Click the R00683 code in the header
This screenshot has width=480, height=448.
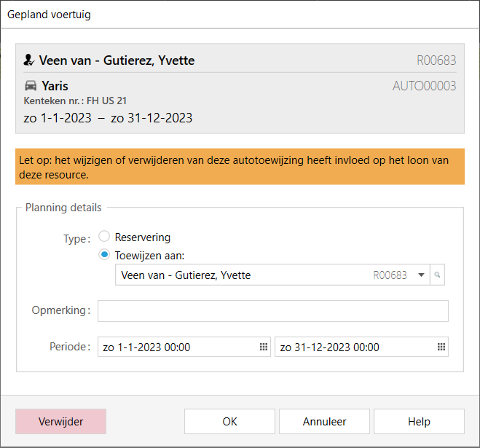(436, 60)
